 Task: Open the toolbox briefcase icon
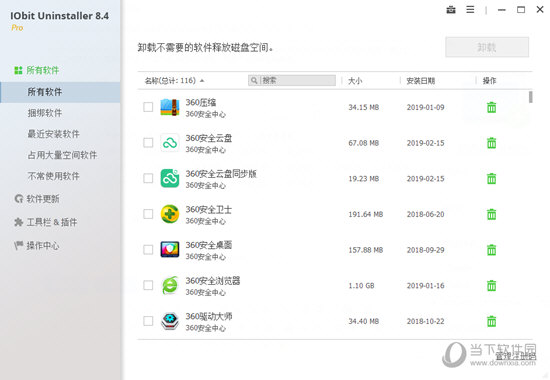pos(451,10)
